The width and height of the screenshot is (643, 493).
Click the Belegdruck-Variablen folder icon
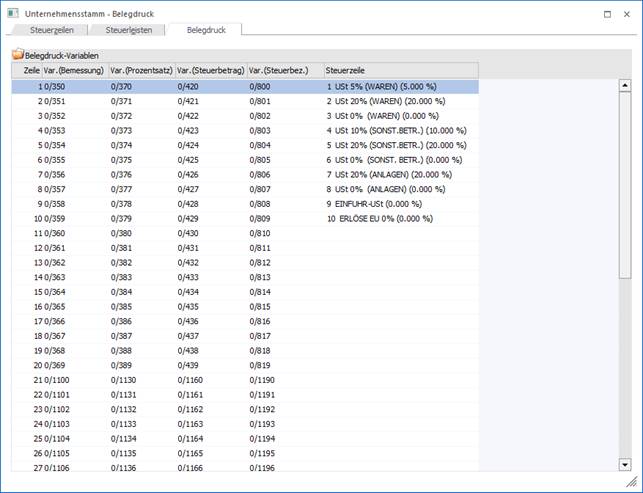pos(17,55)
